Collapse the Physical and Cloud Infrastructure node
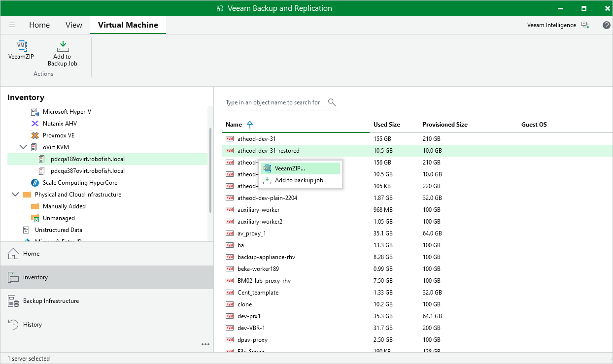The width and height of the screenshot is (613, 364). 15,194
